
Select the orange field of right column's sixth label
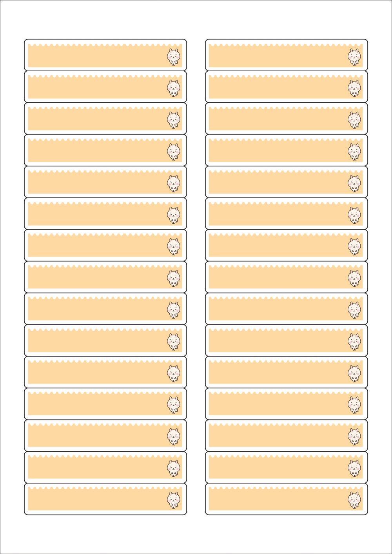pyautogui.click(x=274, y=215)
